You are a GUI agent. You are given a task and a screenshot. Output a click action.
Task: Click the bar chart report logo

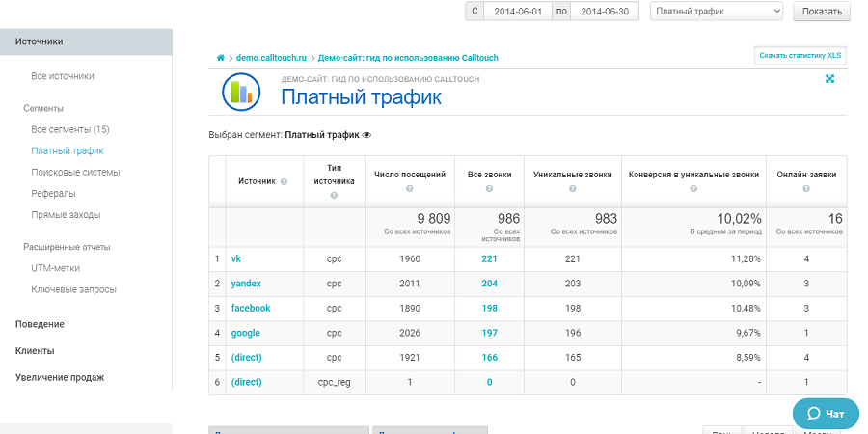click(x=241, y=92)
